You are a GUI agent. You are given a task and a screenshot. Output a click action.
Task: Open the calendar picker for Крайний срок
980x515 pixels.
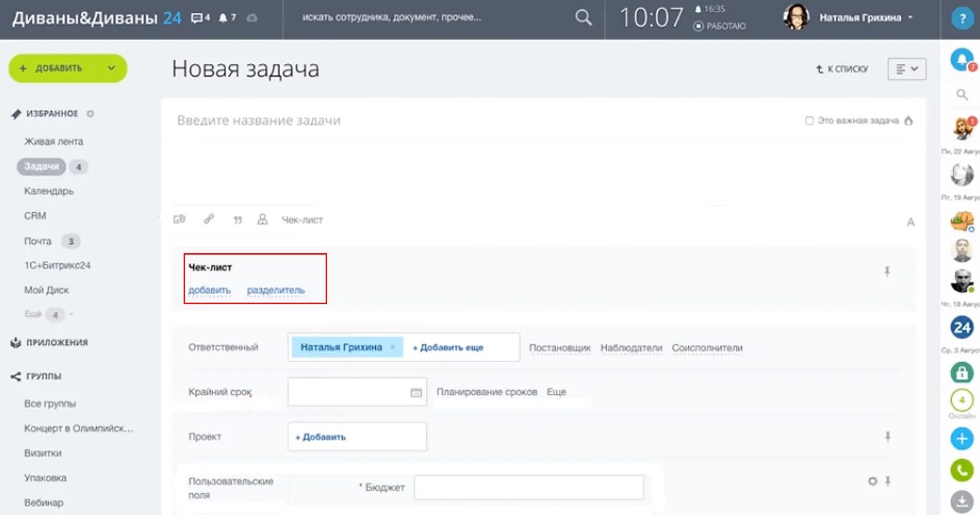coord(415,392)
